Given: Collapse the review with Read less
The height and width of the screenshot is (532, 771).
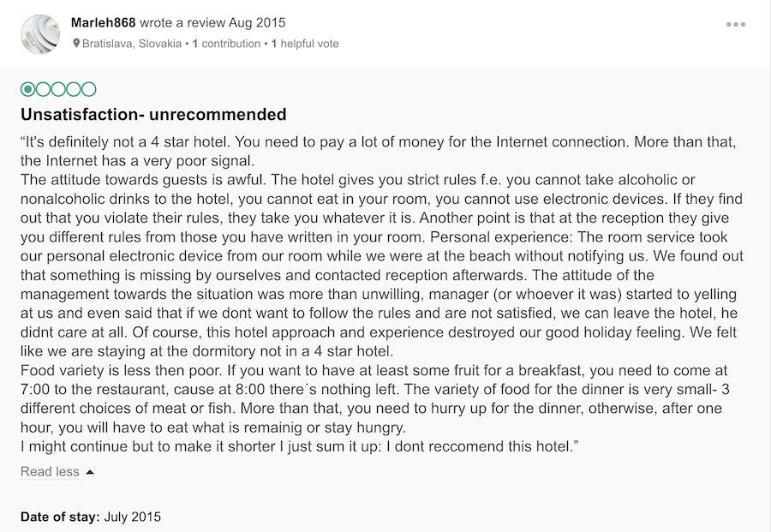Looking at the screenshot, I should coord(50,472).
